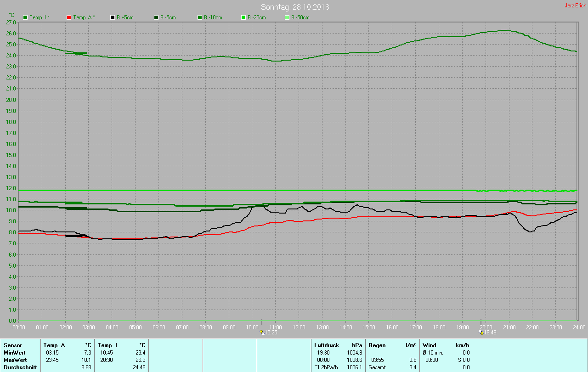Screen dimensions: 588x372
Task: Click the sunrise icon beside 10:25
Action: 262,332
